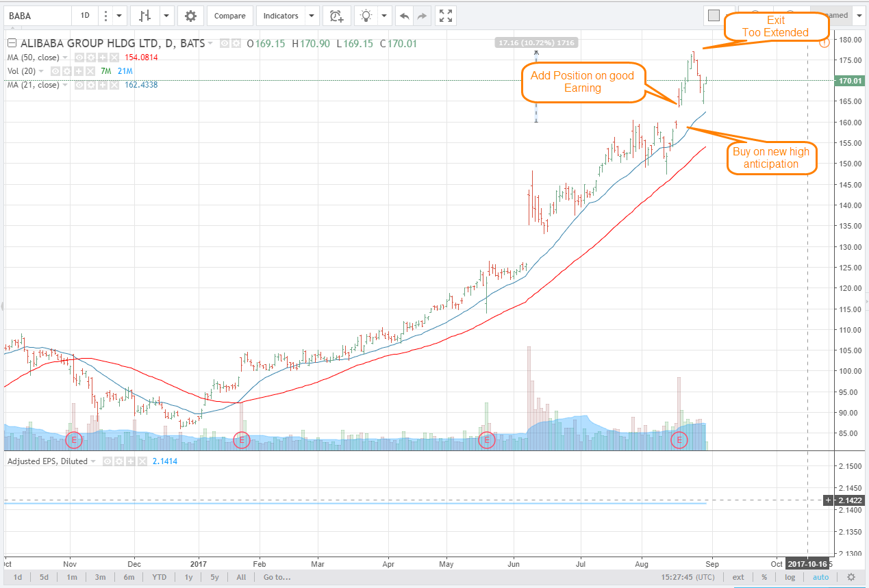Open settings gear for MA (21, close)
Screen dimensions: 869x588
pos(92,85)
